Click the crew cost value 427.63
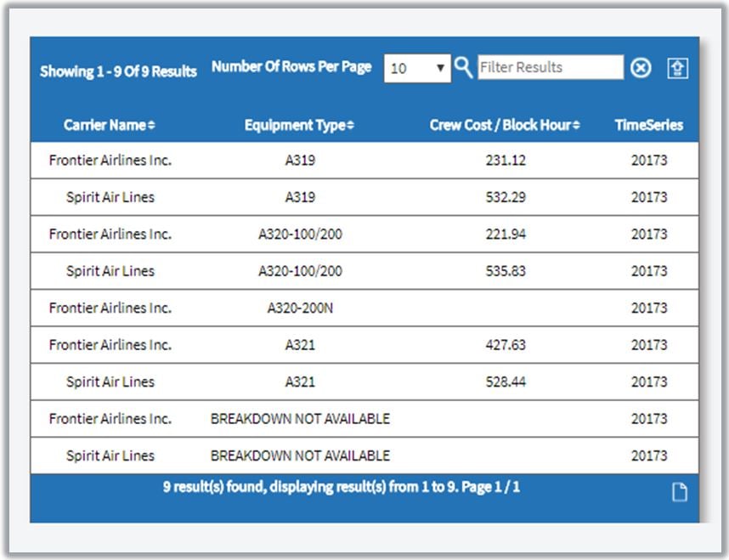 tap(505, 345)
